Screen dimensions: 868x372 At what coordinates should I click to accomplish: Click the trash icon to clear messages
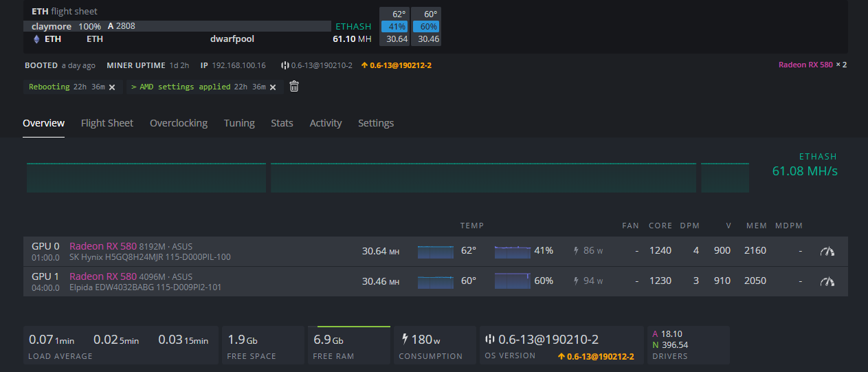294,87
